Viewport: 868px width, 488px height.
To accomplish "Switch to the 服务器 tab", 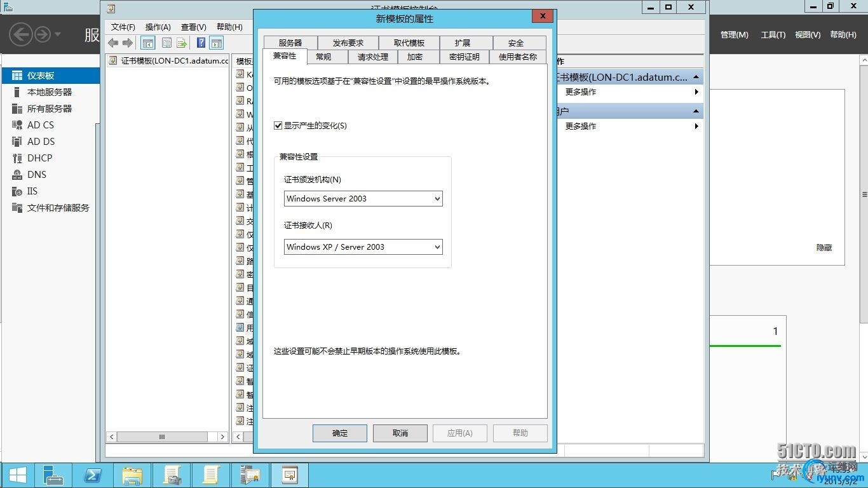I will pos(290,43).
